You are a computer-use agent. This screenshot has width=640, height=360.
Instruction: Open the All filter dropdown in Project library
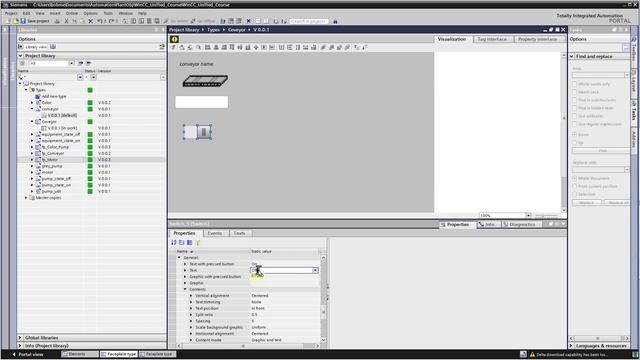click(x=71, y=63)
